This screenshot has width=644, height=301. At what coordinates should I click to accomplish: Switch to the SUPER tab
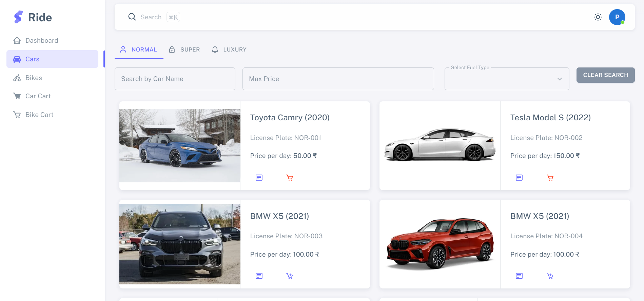pos(185,49)
